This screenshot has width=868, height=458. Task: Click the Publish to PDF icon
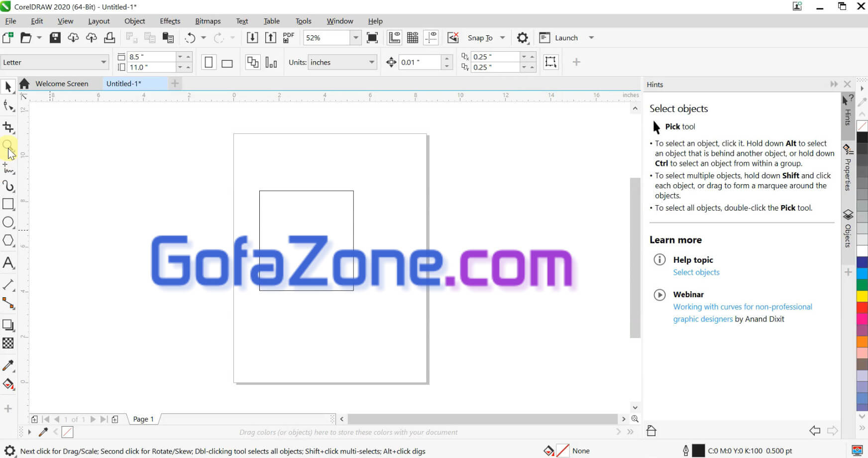(x=288, y=38)
